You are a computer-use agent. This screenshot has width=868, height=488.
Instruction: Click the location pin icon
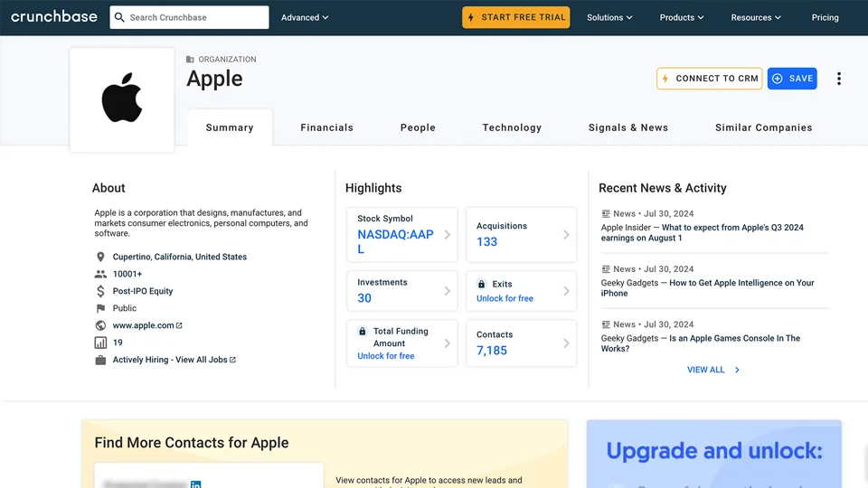tap(100, 257)
